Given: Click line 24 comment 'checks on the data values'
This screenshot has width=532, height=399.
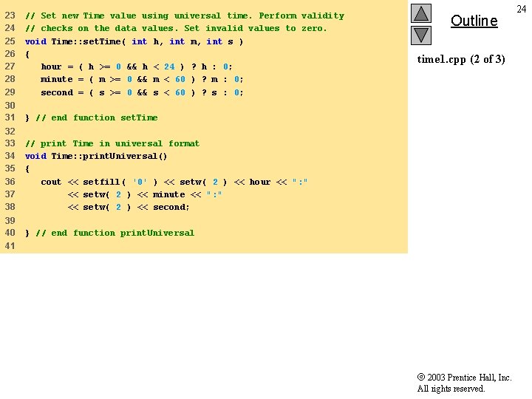Looking at the screenshot, I should (176, 28).
